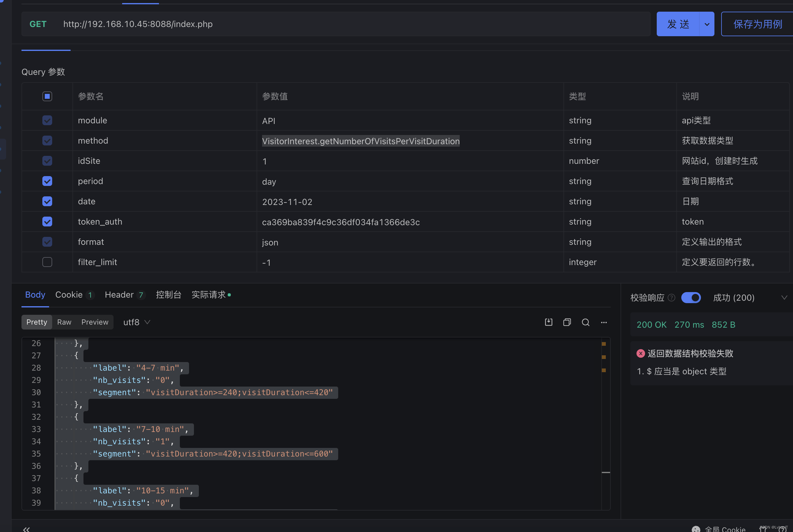Click the download response icon

point(548,322)
